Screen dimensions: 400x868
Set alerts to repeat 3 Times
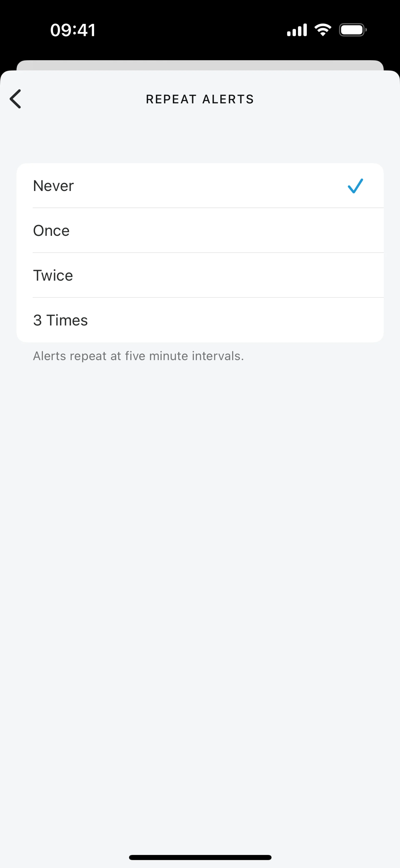(x=200, y=320)
